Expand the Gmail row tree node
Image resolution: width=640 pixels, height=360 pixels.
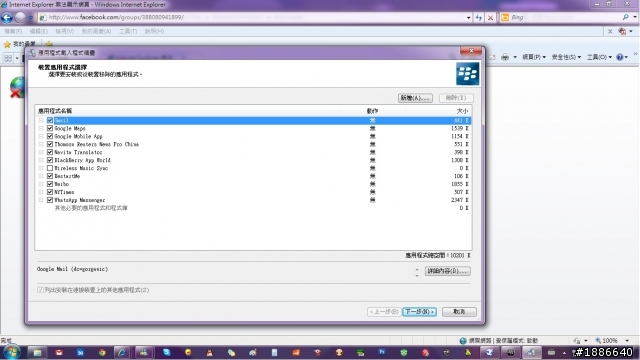click(x=41, y=120)
